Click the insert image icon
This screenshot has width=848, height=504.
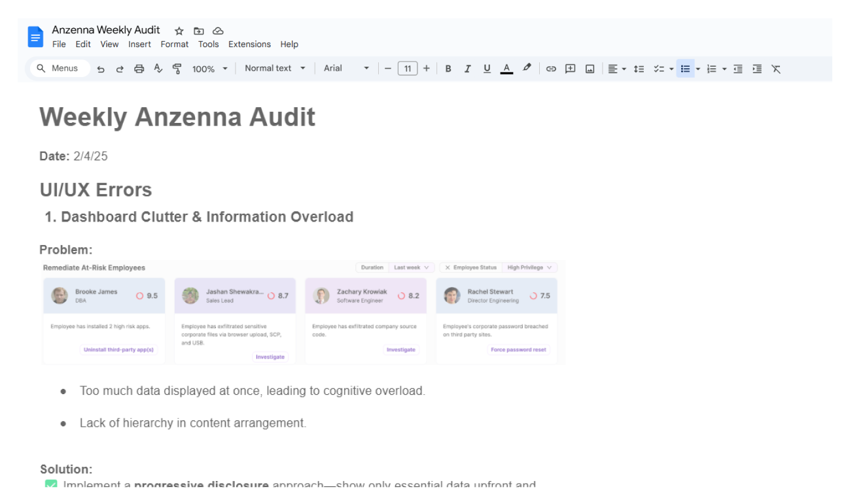coord(590,69)
